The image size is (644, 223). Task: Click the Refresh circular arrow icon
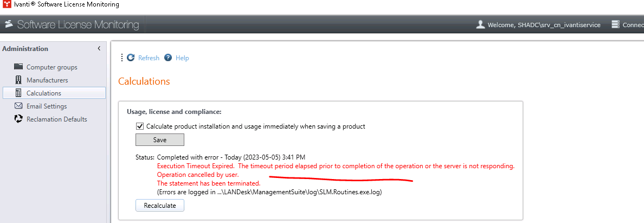[131, 58]
